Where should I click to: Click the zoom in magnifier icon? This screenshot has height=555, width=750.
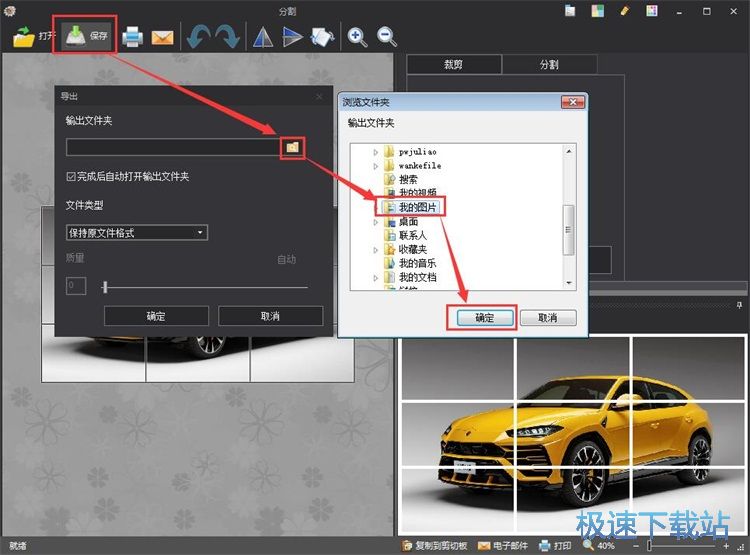click(x=357, y=37)
